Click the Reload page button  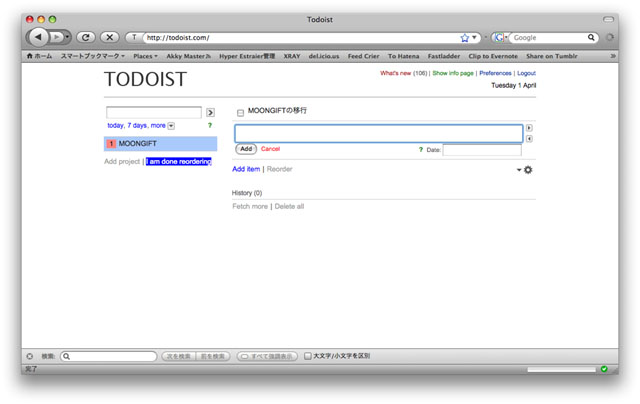(86, 37)
